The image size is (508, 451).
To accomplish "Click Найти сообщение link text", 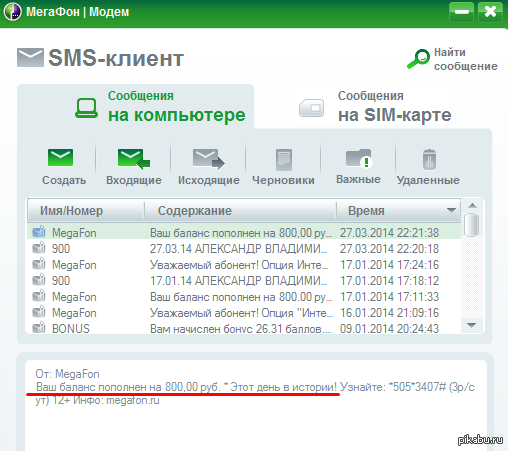I will (466, 59).
